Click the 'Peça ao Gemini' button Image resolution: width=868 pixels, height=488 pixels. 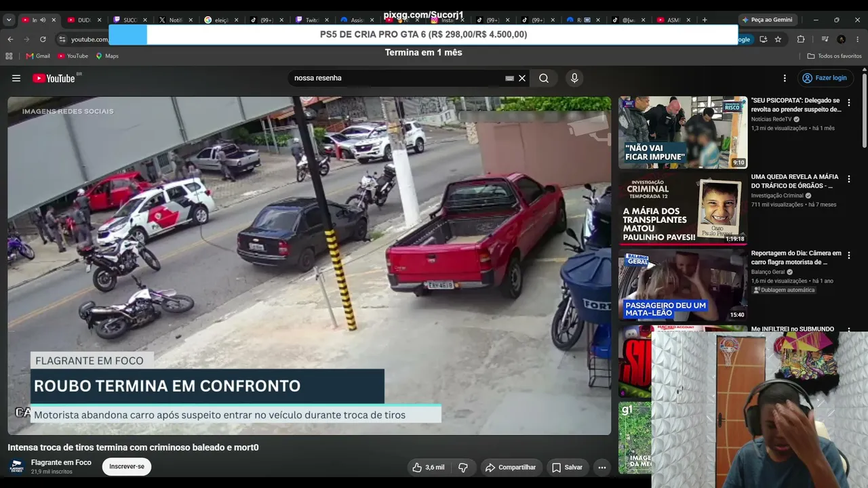click(767, 20)
